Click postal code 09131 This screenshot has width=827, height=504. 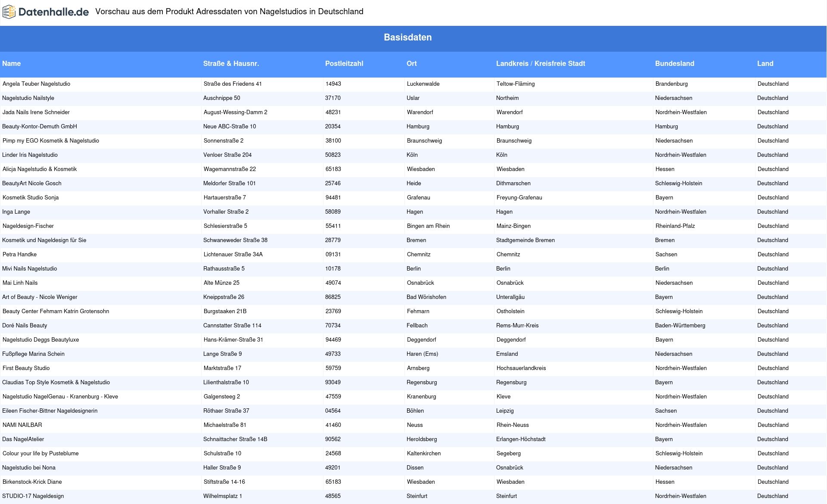pyautogui.click(x=333, y=255)
